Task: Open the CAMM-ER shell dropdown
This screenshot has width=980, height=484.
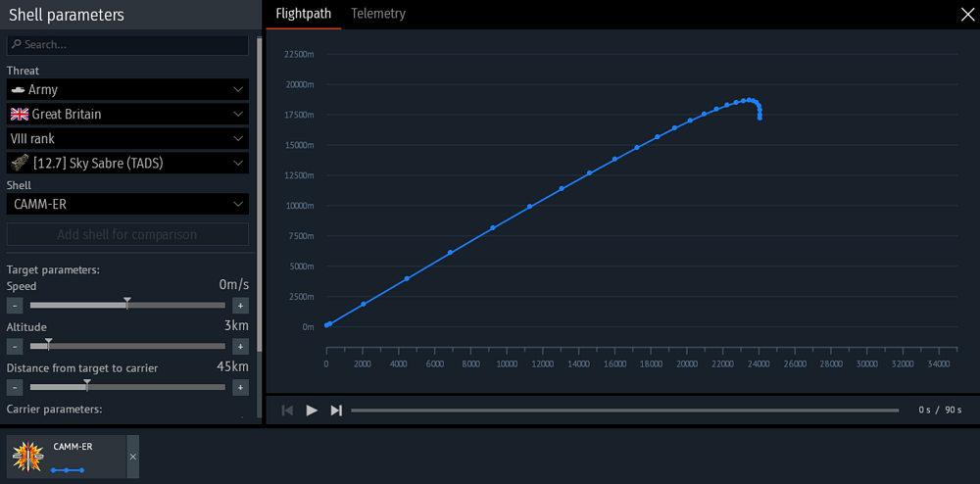Action: 127,204
